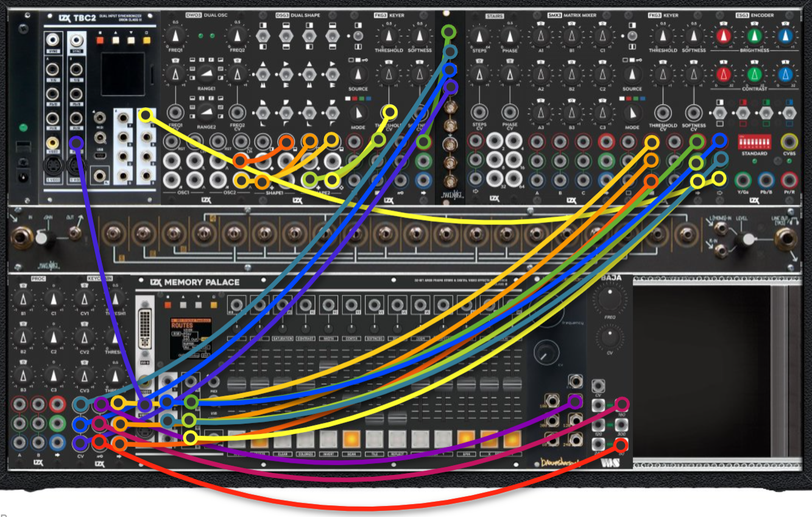The width and height of the screenshot is (812, 517).
Task: Flip the white-marked Encoder toggle switch
Action: point(719,113)
